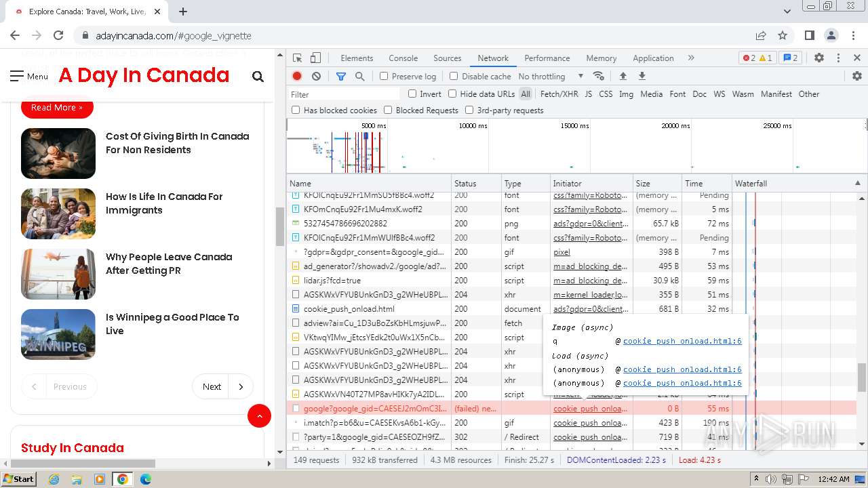Viewport: 868px width, 488px height.
Task: Open the Chrome profile avatar icon
Action: click(831, 36)
